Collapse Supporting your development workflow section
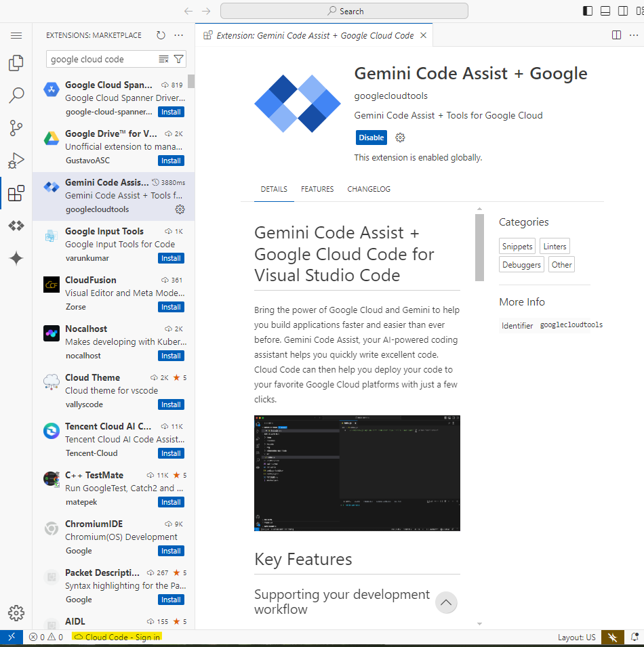This screenshot has width=644, height=647. pos(446,602)
